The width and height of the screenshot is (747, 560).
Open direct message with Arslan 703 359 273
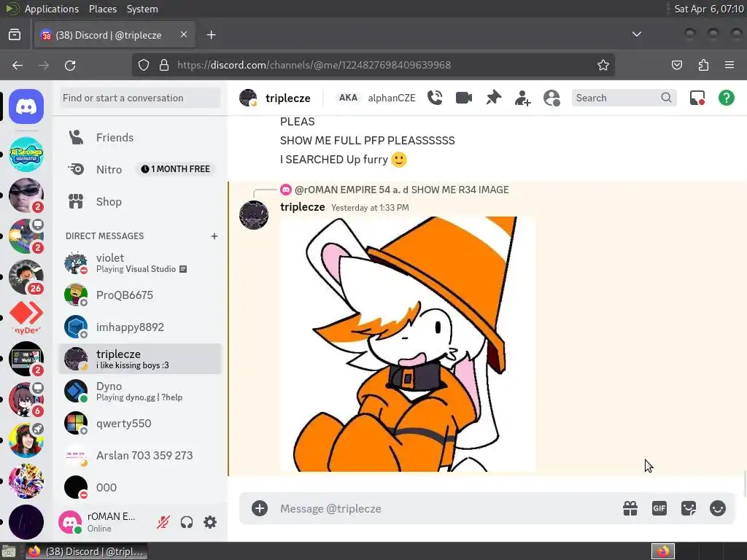coord(140,455)
